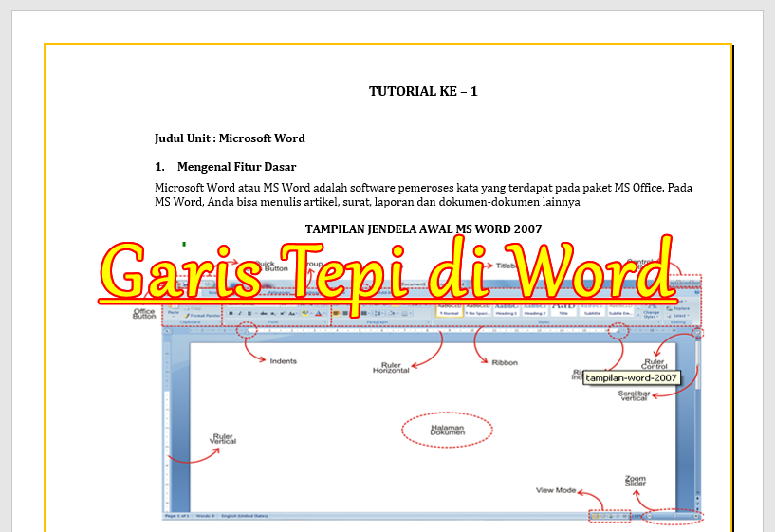This screenshot has height=532, width=775.
Task: Click the "tampilan-word-2007" tooltip
Action: tap(631, 377)
